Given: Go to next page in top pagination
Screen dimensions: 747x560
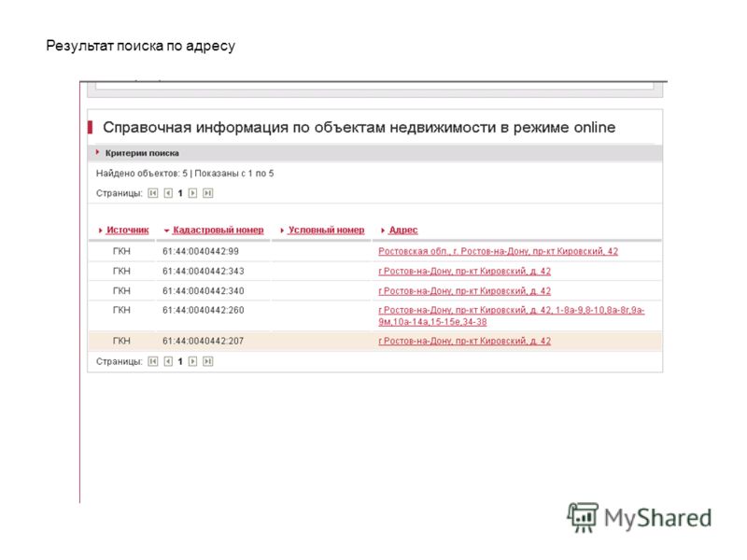Looking at the screenshot, I should [192, 193].
